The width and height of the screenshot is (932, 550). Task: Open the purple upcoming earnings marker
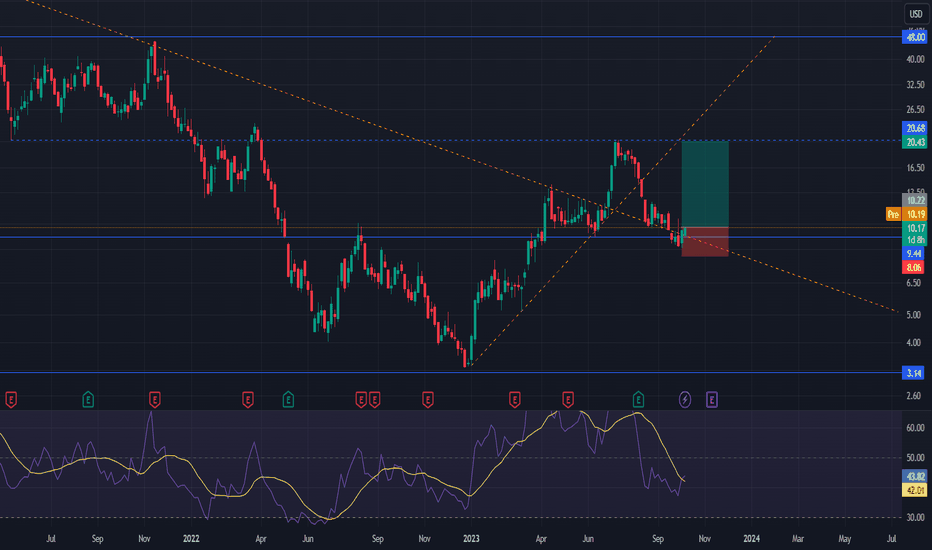(x=711, y=400)
